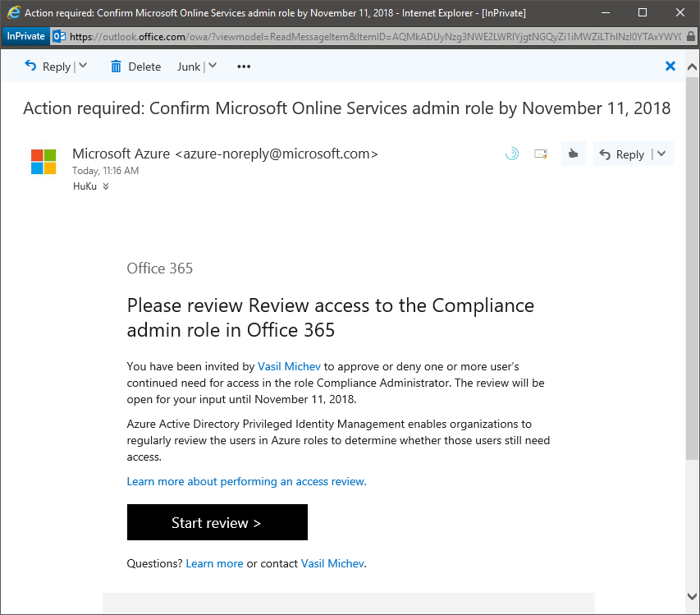Expand the HuKu recipient details chevron
Screen dimensions: 700x615
click(x=108, y=186)
